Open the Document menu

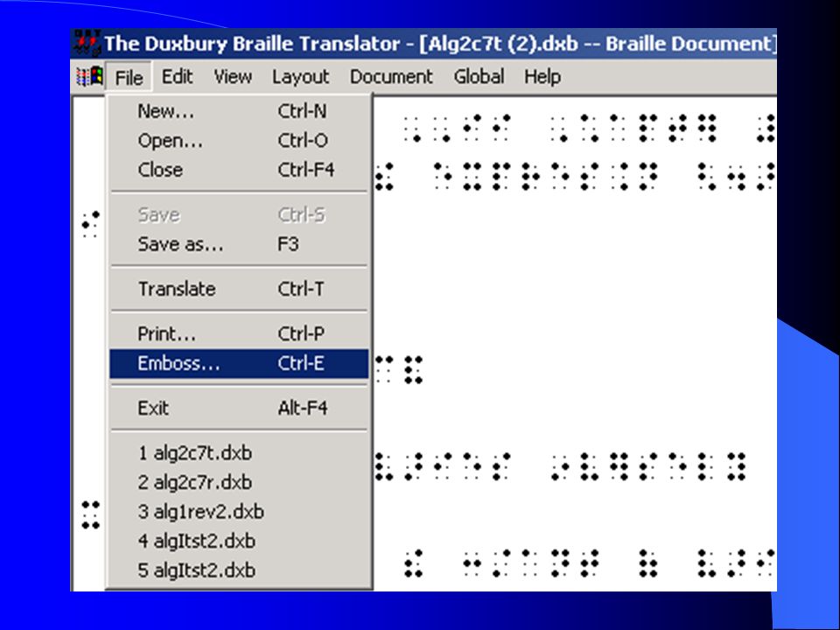(x=391, y=77)
